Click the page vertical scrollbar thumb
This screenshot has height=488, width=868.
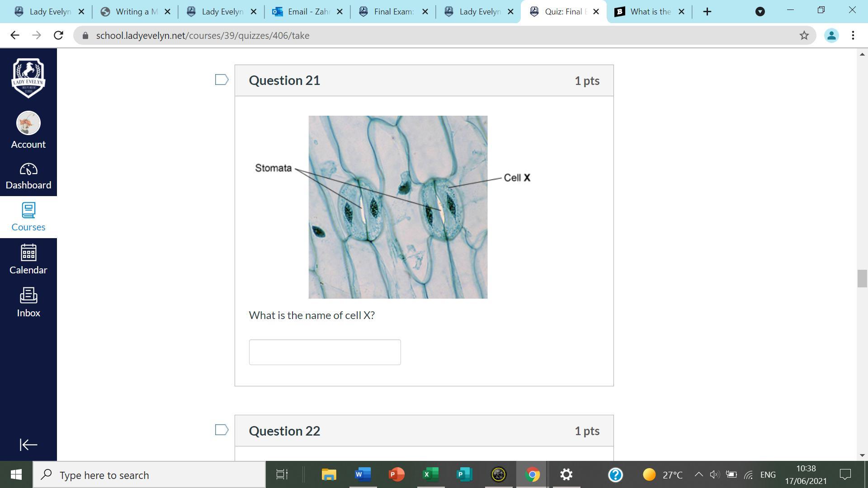[862, 278]
